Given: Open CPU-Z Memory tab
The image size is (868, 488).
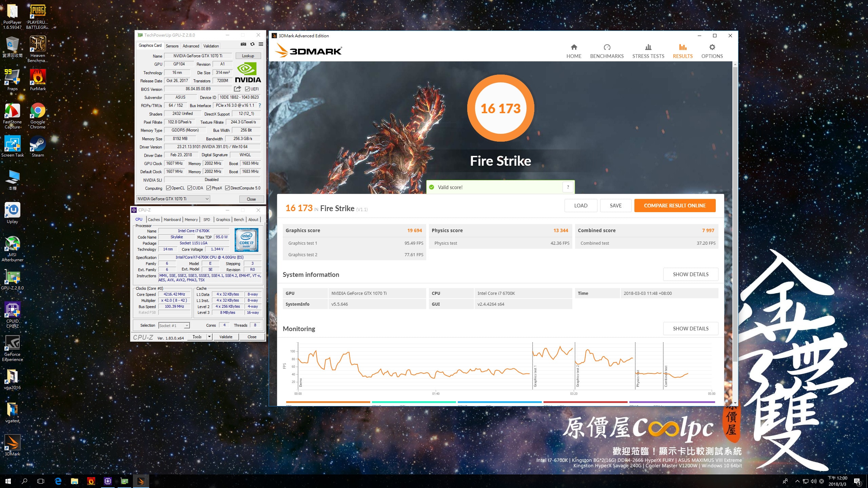Looking at the screenshot, I should click(x=191, y=220).
